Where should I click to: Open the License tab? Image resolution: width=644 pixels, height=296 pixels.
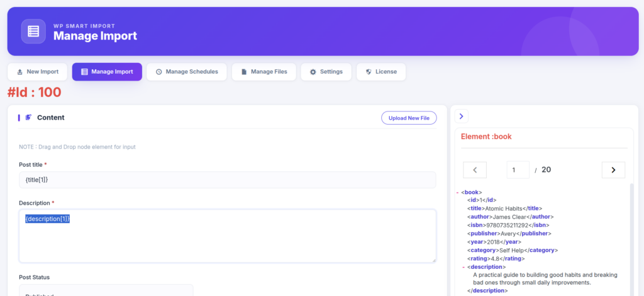coord(381,72)
